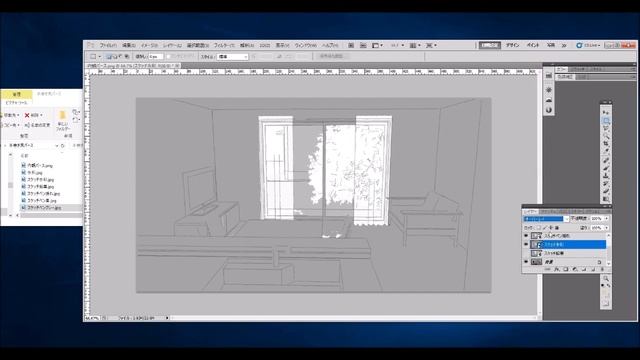This screenshot has width=640, height=360.
Task: Open the marquee Style dropdown
Action: pos(233,57)
